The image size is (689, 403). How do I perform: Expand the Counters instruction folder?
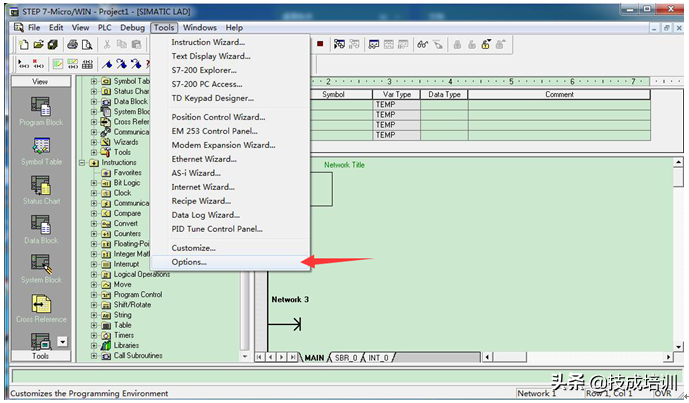point(94,234)
